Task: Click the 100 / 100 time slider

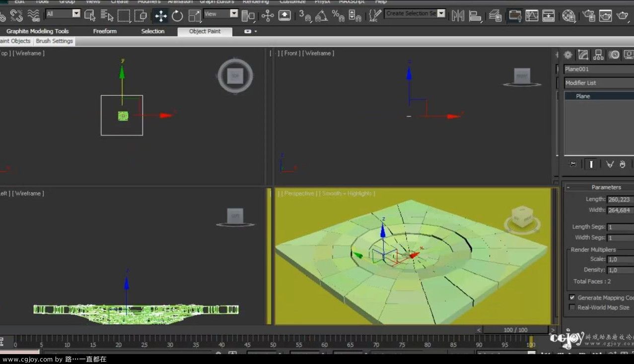Action: click(515, 330)
